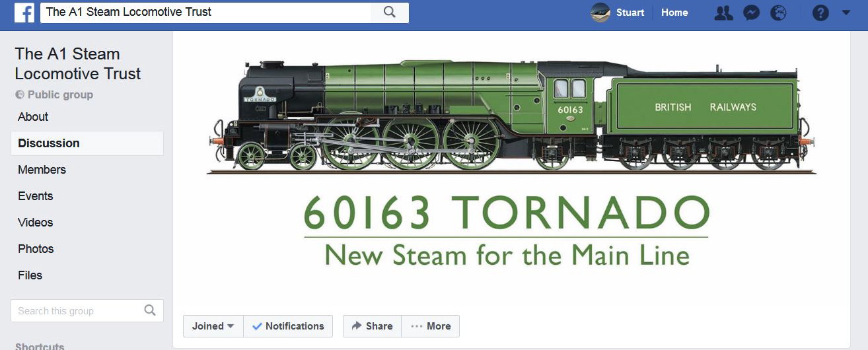Open the Notifications globe icon
Screen dimensions: 868x350
tap(779, 13)
